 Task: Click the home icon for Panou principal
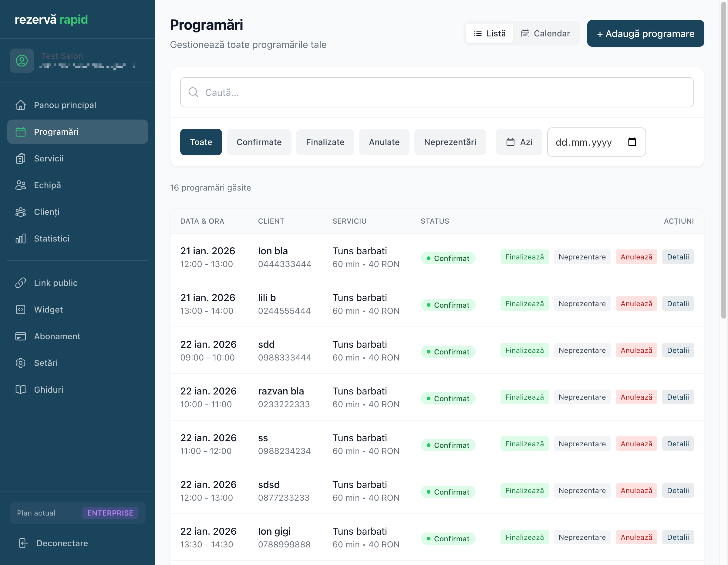21,105
